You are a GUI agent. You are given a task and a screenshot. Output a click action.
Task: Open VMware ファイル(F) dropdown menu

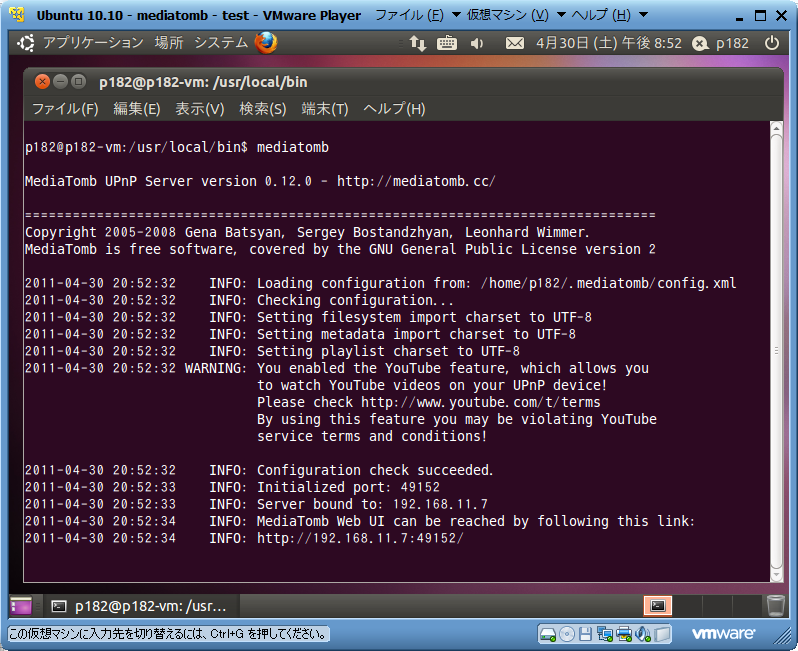tap(419, 15)
